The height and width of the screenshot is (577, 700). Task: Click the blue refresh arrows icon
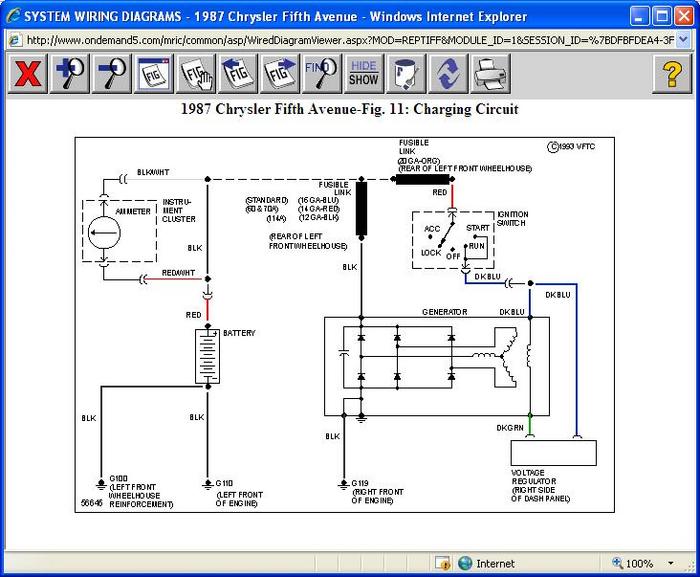click(448, 74)
